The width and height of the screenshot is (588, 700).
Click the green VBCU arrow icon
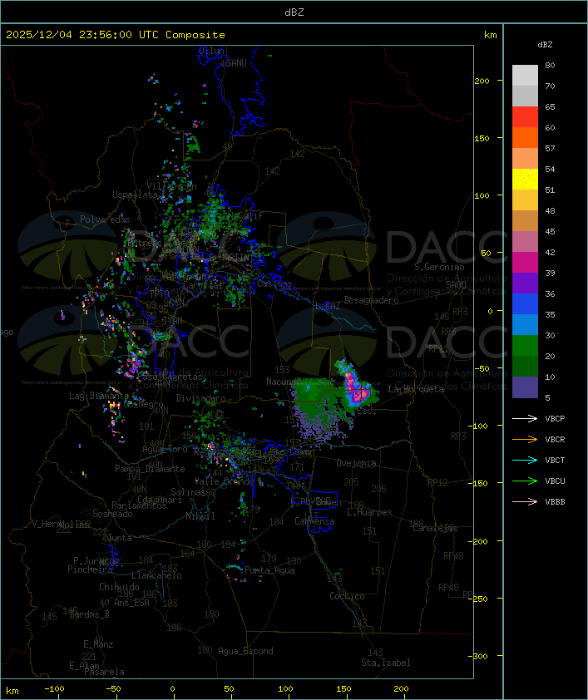[x=525, y=481]
